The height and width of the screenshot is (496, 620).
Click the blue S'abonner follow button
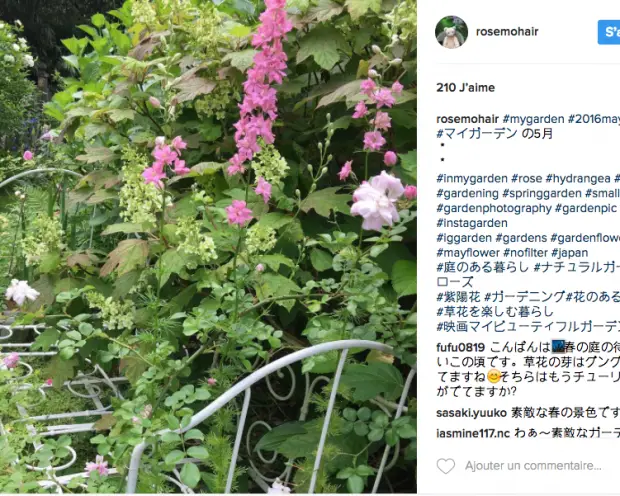(609, 32)
